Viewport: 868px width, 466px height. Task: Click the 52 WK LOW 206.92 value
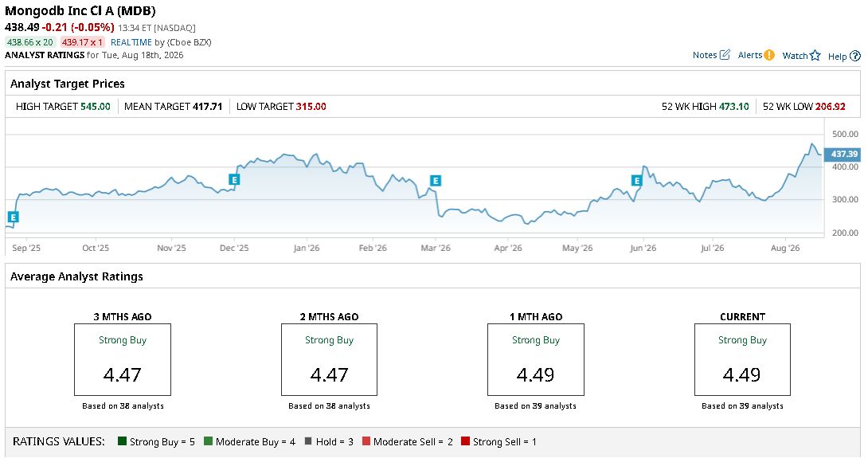830,106
